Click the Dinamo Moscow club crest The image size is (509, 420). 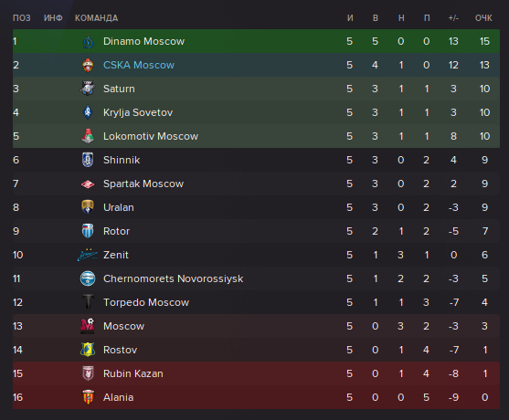click(x=88, y=41)
